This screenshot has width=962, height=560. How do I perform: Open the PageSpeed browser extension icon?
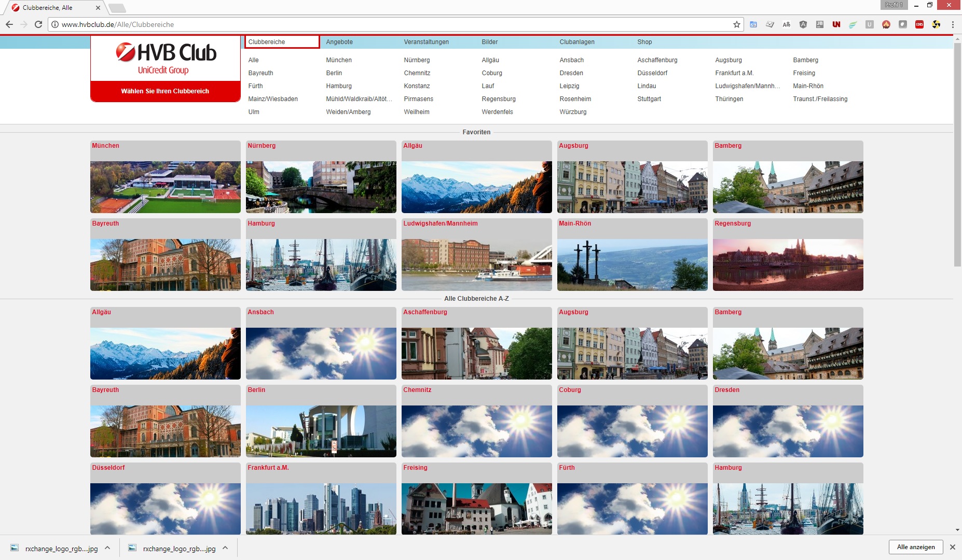[x=753, y=24]
